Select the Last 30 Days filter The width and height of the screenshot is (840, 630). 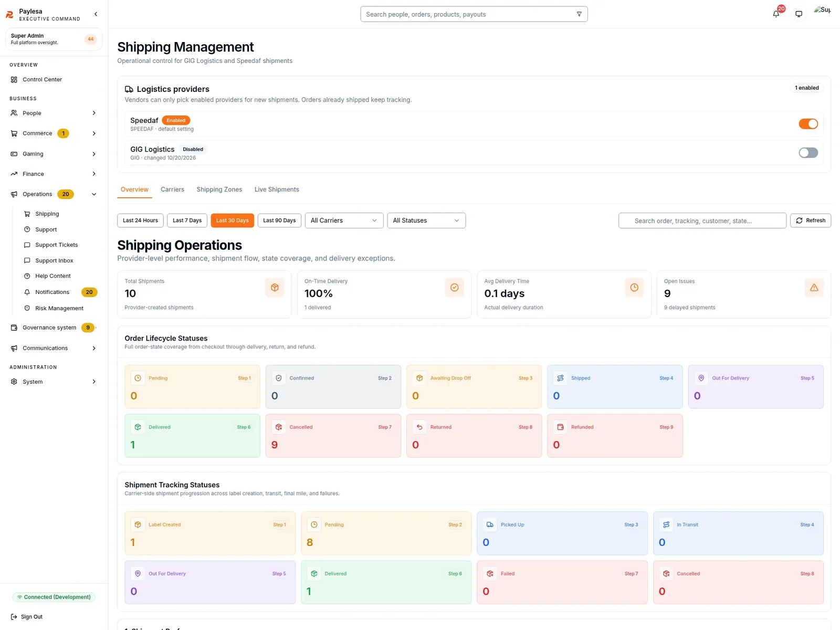pos(233,220)
